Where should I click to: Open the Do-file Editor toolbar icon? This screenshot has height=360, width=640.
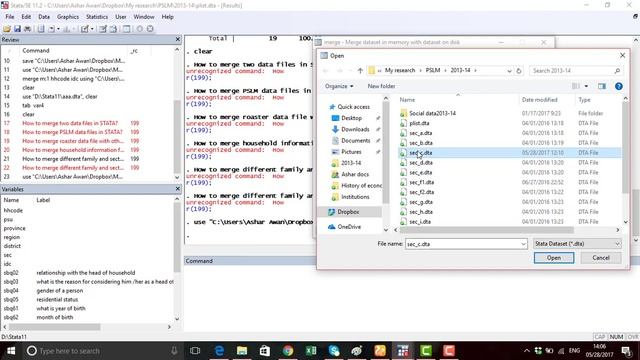[84, 29]
